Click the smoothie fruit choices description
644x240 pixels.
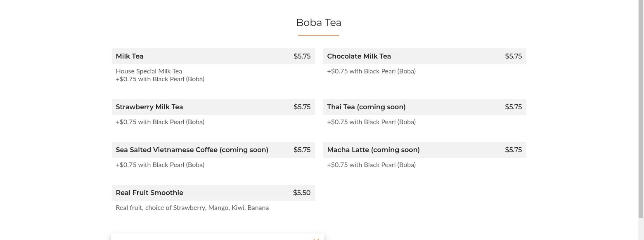coord(192,207)
